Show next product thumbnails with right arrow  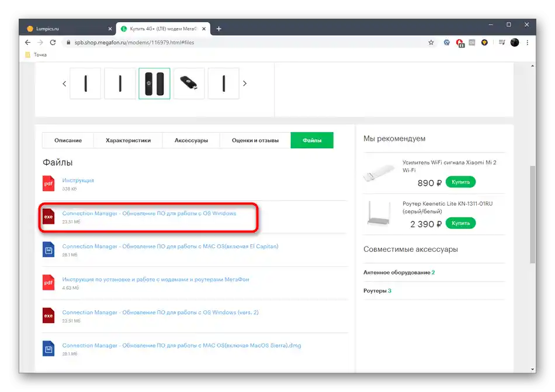click(245, 84)
